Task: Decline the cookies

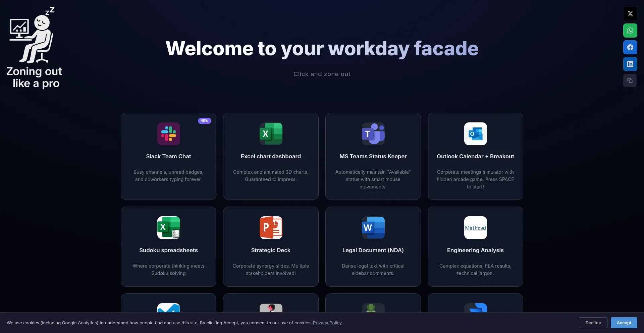Action: [x=593, y=323]
